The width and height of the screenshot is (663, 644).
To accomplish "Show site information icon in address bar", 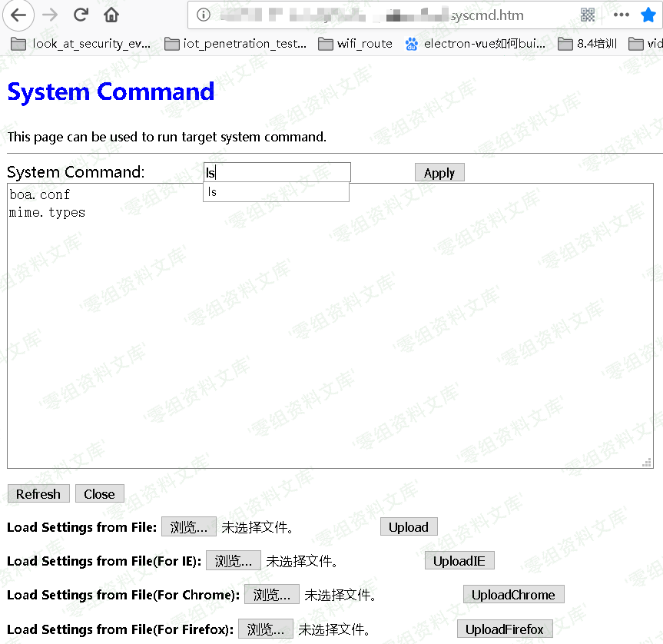I will click(204, 15).
